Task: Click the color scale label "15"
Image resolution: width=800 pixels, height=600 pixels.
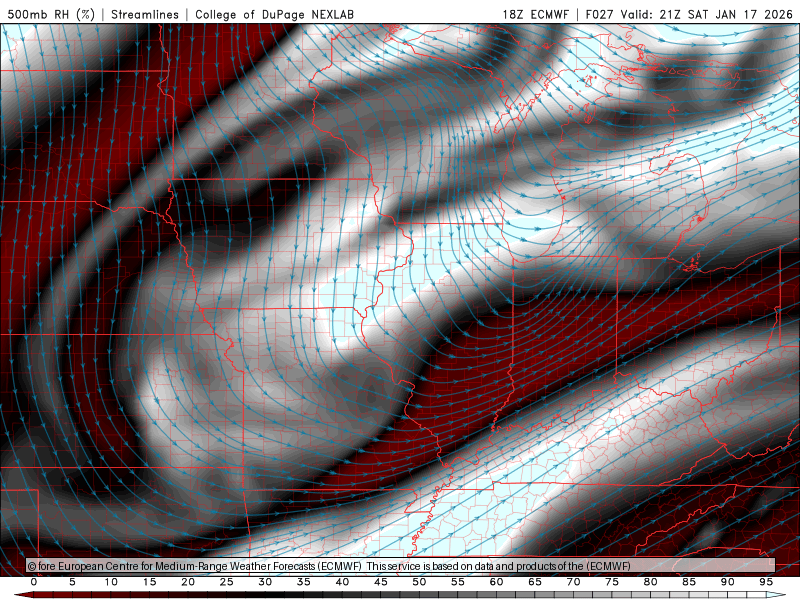Action: pos(149,582)
